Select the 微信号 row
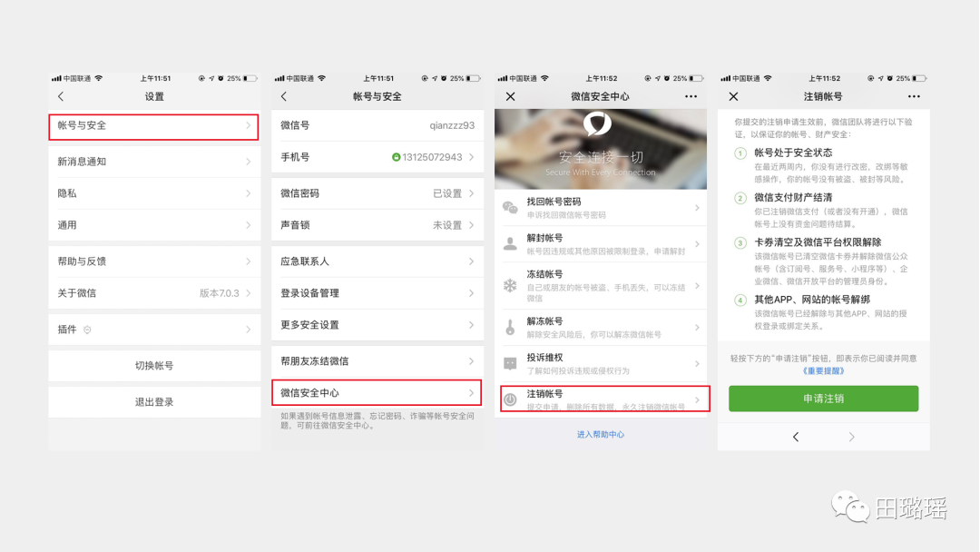The image size is (980, 552). pos(377,125)
